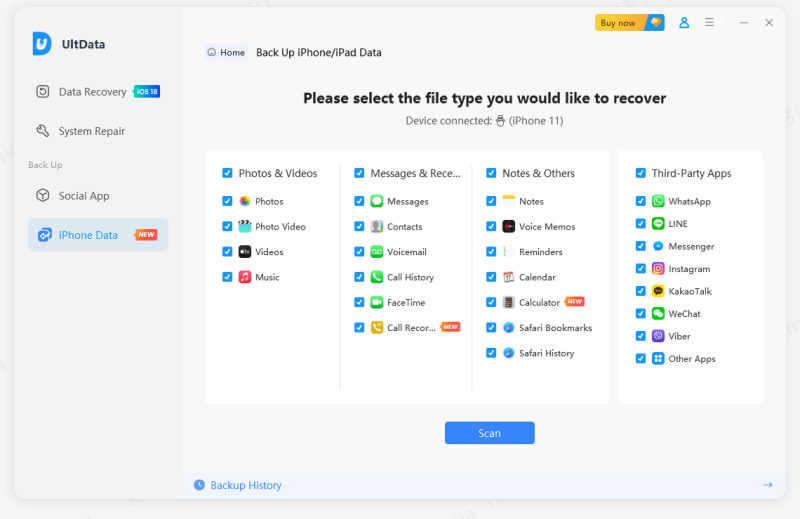
Task: Toggle the Call History checkbox
Action: pos(359,277)
